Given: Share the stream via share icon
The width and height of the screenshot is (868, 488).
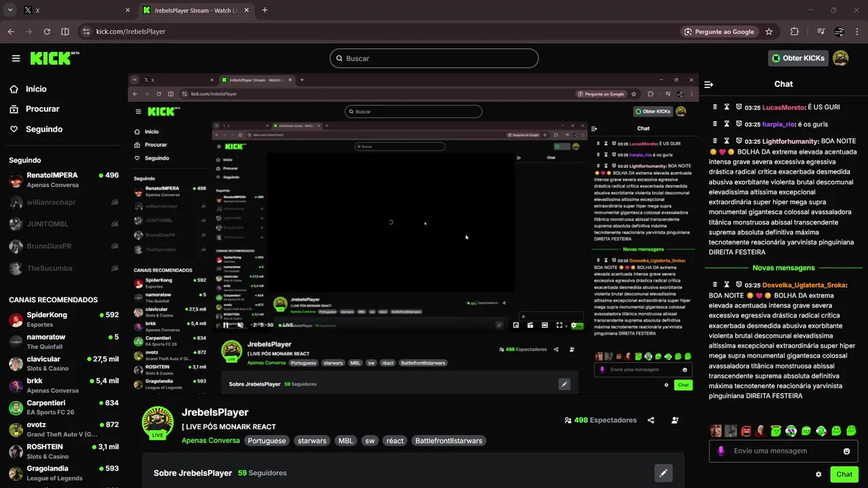Looking at the screenshot, I should [x=651, y=420].
